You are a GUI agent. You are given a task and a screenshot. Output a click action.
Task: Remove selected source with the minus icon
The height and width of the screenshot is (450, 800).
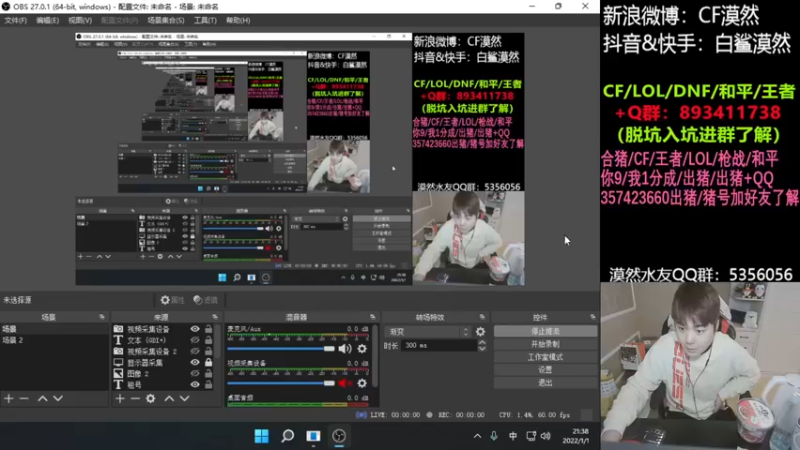pos(135,398)
